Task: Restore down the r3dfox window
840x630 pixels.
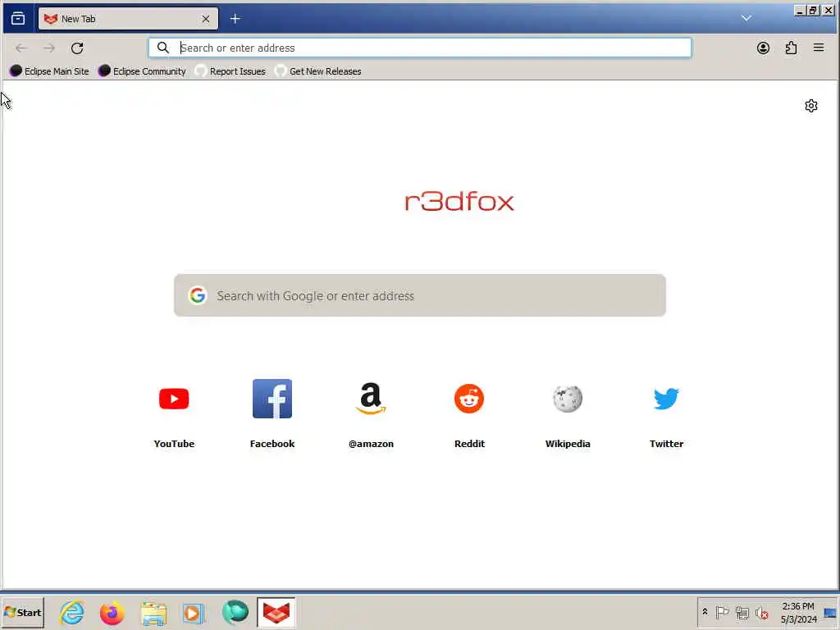Action: (813, 10)
